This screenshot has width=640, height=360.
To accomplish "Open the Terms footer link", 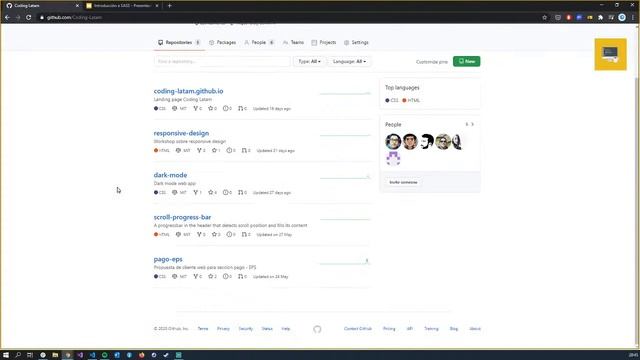I will pyautogui.click(x=203, y=329).
